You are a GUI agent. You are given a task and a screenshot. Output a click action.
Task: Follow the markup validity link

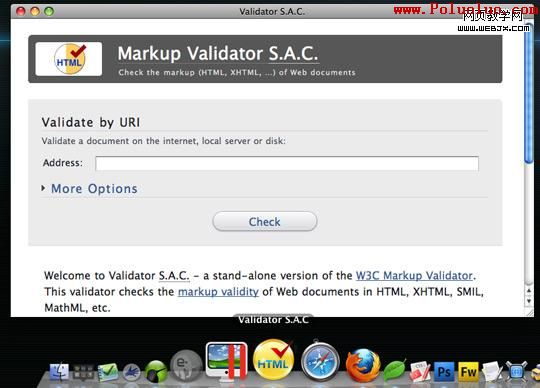pos(218,292)
